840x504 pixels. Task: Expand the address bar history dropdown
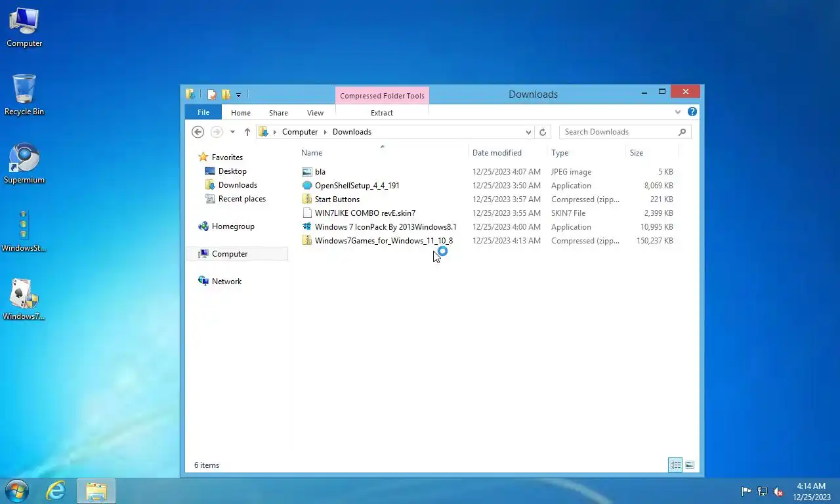coord(528,132)
